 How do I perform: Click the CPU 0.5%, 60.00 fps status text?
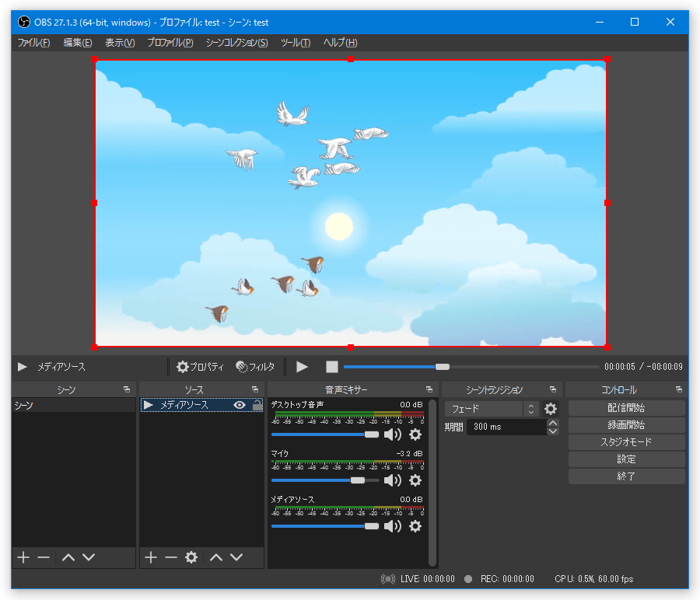[x=593, y=579]
